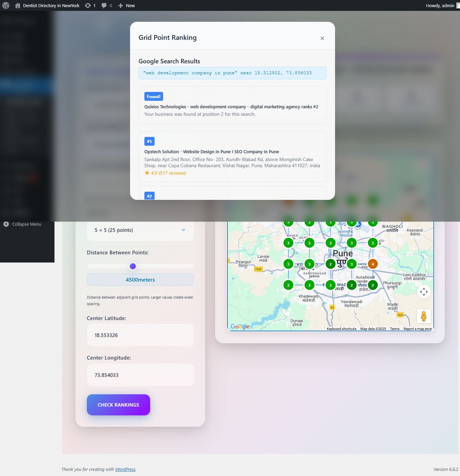Focus the Center Longitude input field
This screenshot has height=476, width=460.
click(x=140, y=375)
